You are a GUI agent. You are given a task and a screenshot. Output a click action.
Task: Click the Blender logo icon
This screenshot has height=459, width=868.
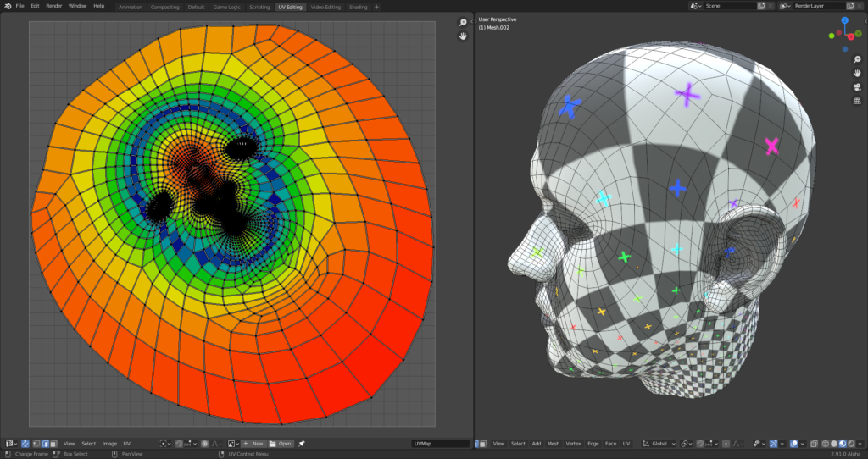[8, 6]
